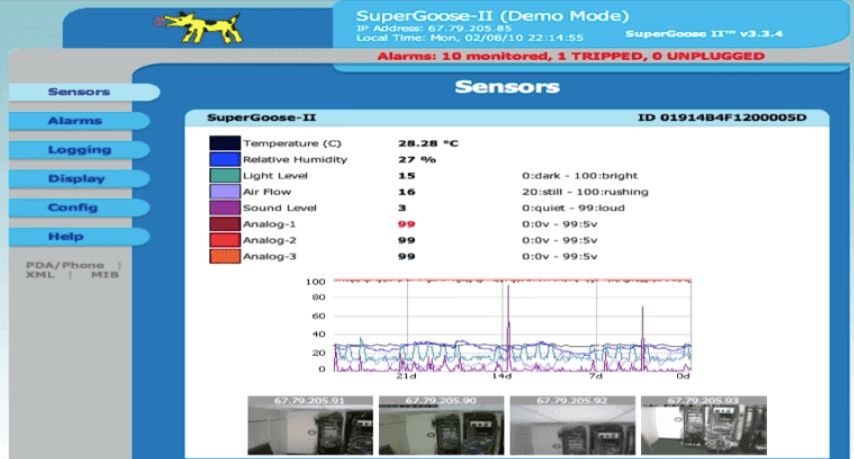The height and width of the screenshot is (459, 854).
Task: Click the SuperGoose-II device name header
Action: click(x=261, y=118)
